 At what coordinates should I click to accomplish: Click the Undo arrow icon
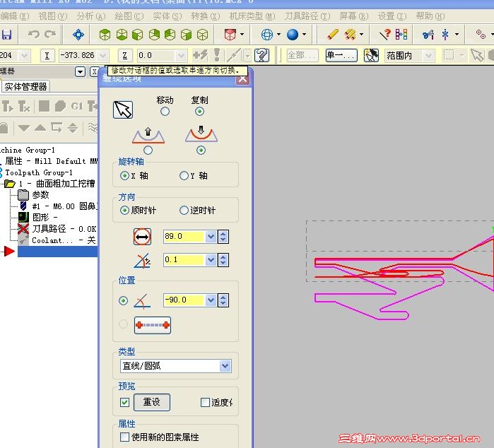click(34, 34)
